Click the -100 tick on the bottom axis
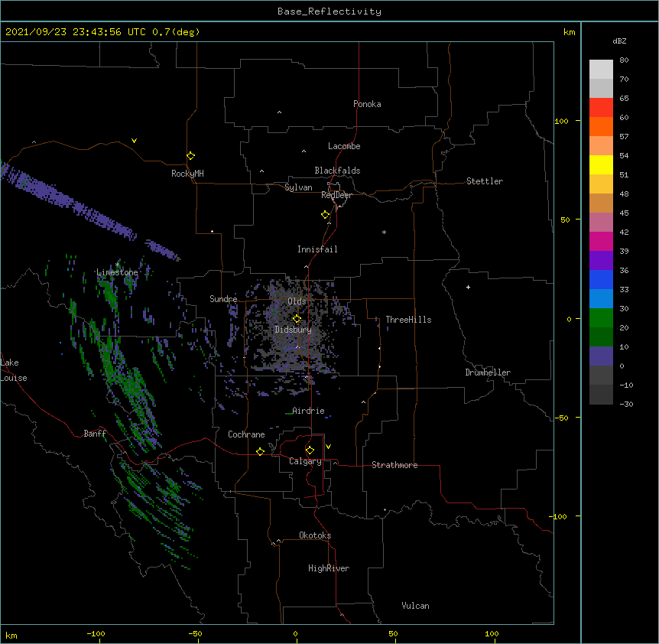659x644 pixels. [96, 633]
